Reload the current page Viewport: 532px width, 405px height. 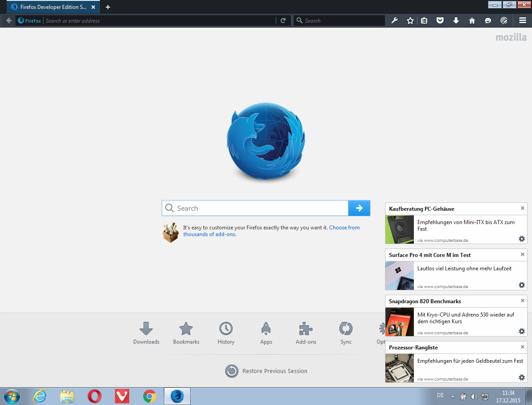tap(283, 21)
